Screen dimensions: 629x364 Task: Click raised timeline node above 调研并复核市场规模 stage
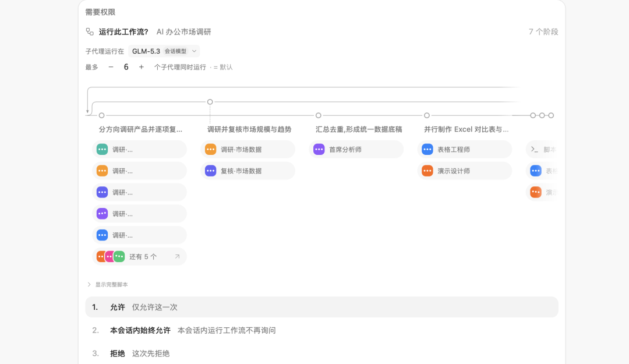click(x=210, y=102)
